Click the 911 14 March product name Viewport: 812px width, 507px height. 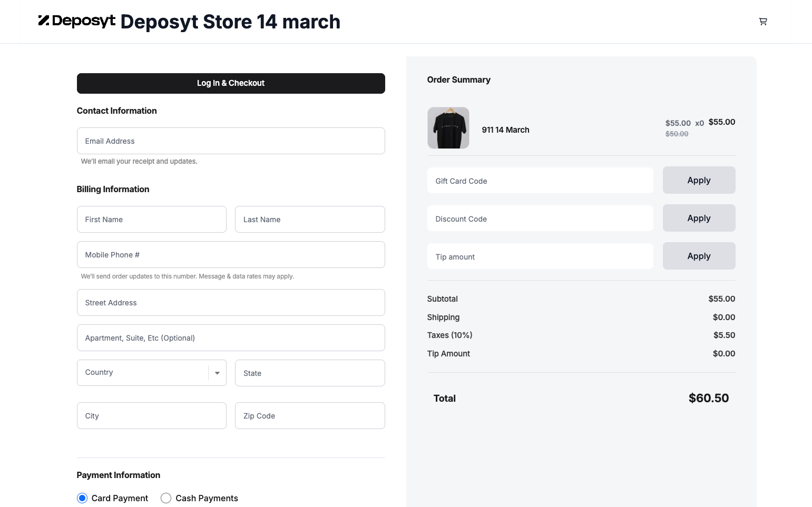point(505,130)
